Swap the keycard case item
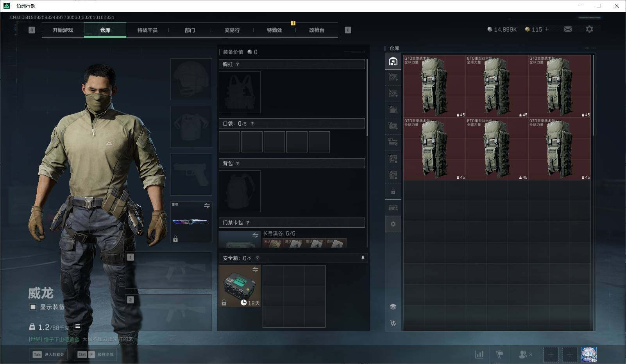Image resolution: width=626 pixels, height=364 pixels. [x=255, y=235]
